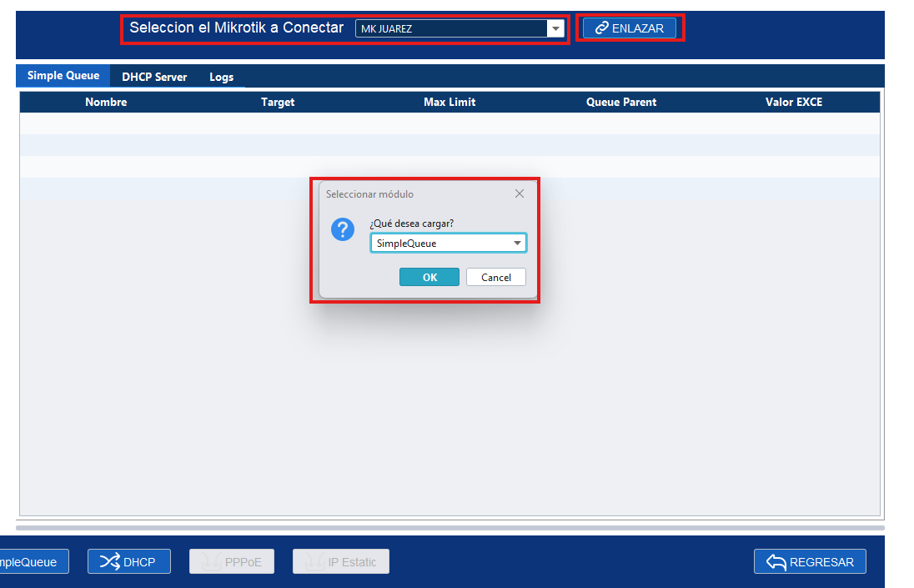The width and height of the screenshot is (914, 588).
Task: Click the shuffle icon on DHCP button
Action: tap(110, 561)
